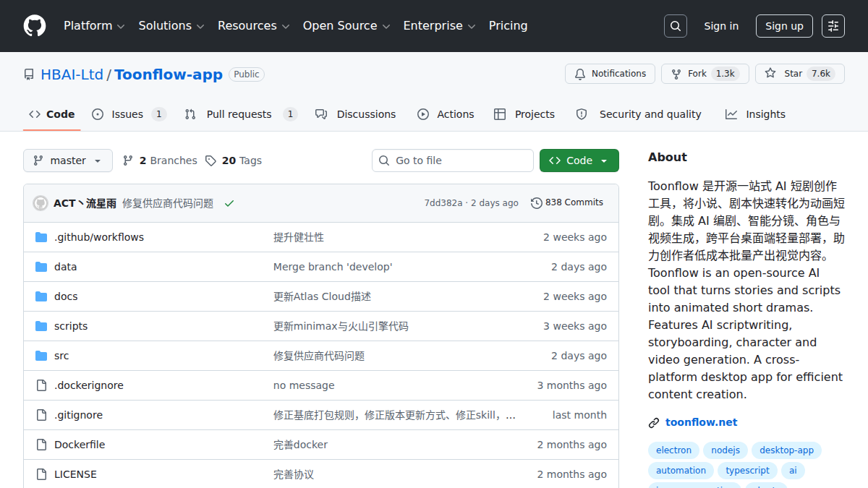Click the branch icon next to 2 Branches
This screenshot has width=868, height=488.
click(128, 160)
